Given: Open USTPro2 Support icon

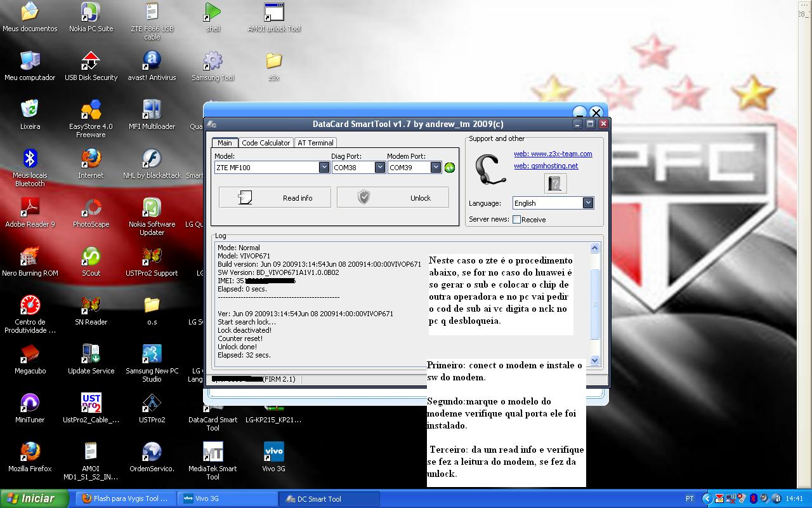Looking at the screenshot, I should click(x=152, y=262).
